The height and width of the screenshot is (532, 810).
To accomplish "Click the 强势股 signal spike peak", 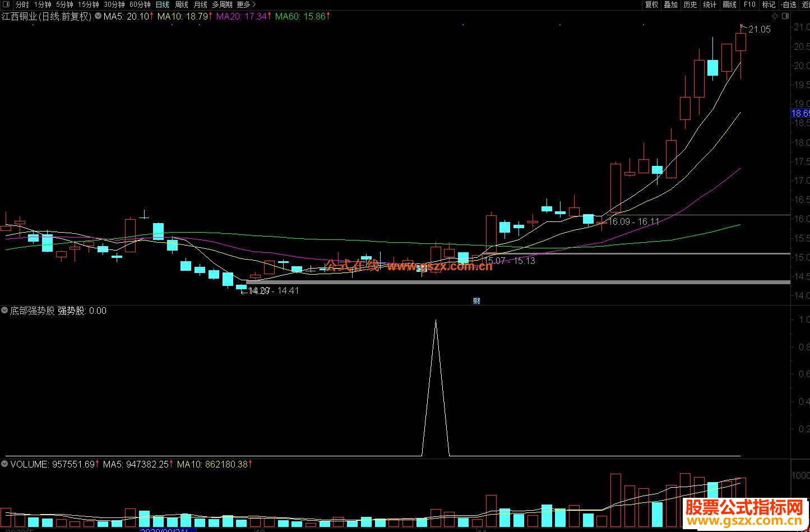I will point(436,321).
